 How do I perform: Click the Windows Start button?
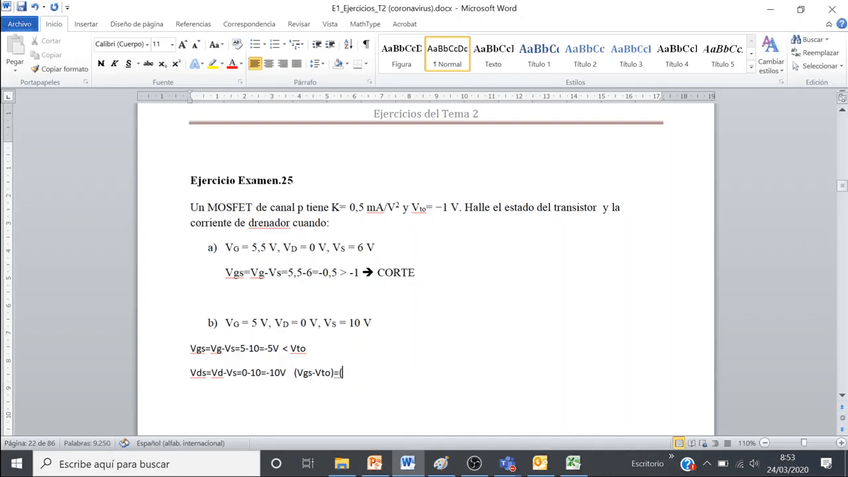pyautogui.click(x=17, y=463)
